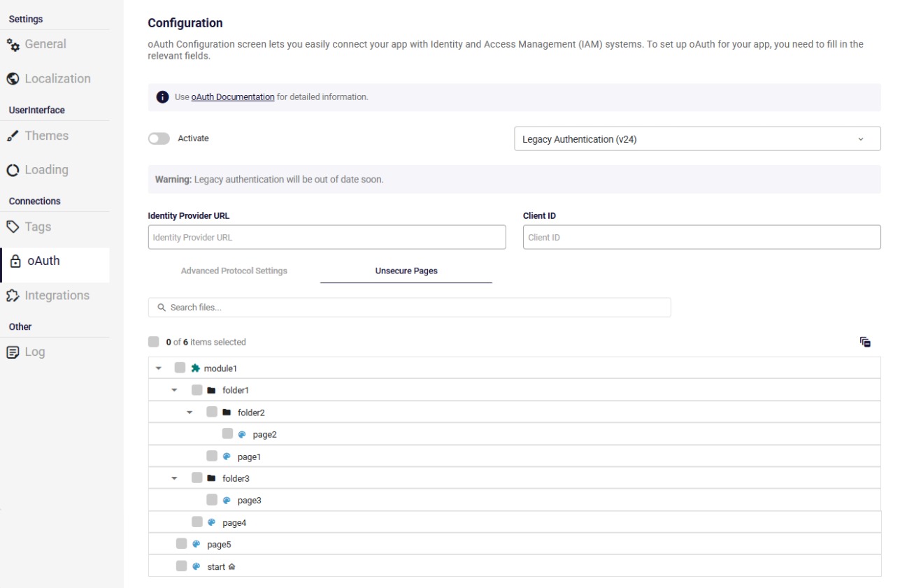Click the Loading spinner icon
The width and height of the screenshot is (907, 588).
[13, 171]
